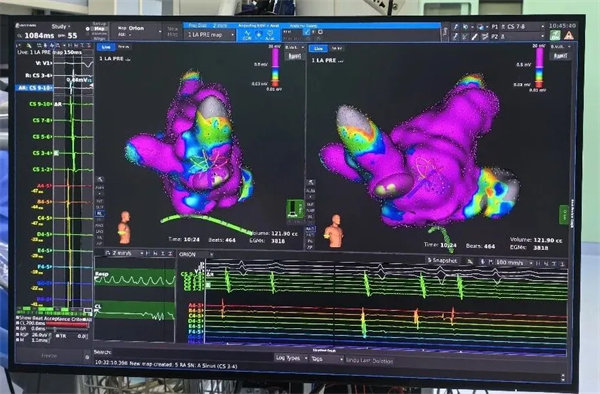Click the lock icon beside Freeze
This screenshot has width=600, height=394.
click(x=87, y=357)
